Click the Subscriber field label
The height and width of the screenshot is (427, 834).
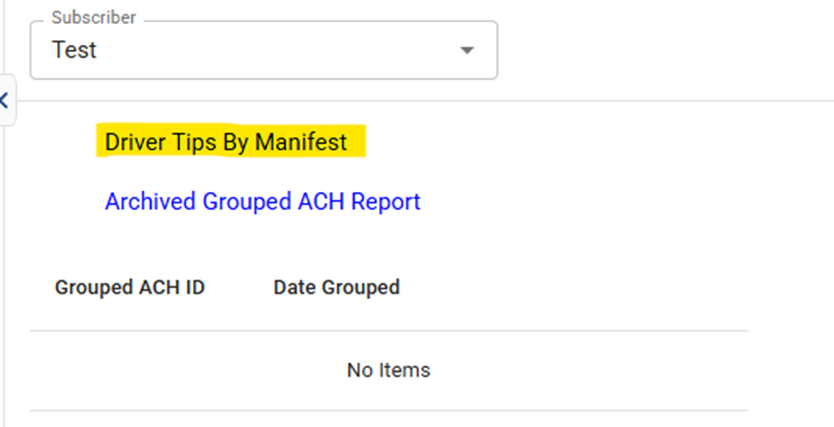(x=94, y=19)
